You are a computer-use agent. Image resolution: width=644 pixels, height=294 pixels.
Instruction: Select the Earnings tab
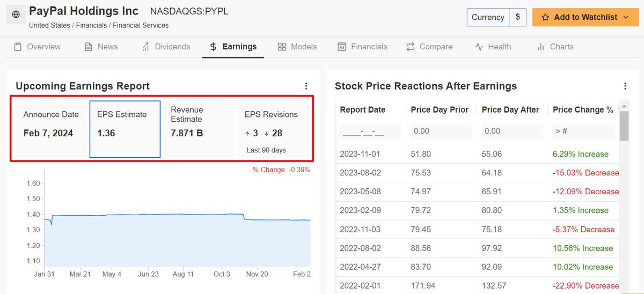[x=233, y=47]
